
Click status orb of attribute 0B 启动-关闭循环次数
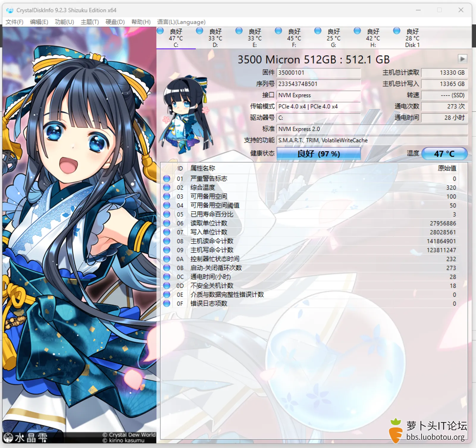pos(167,268)
